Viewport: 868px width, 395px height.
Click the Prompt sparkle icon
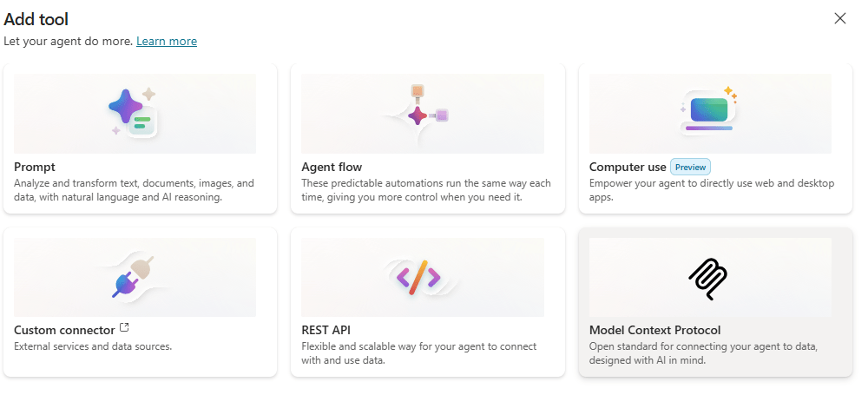[x=134, y=113]
